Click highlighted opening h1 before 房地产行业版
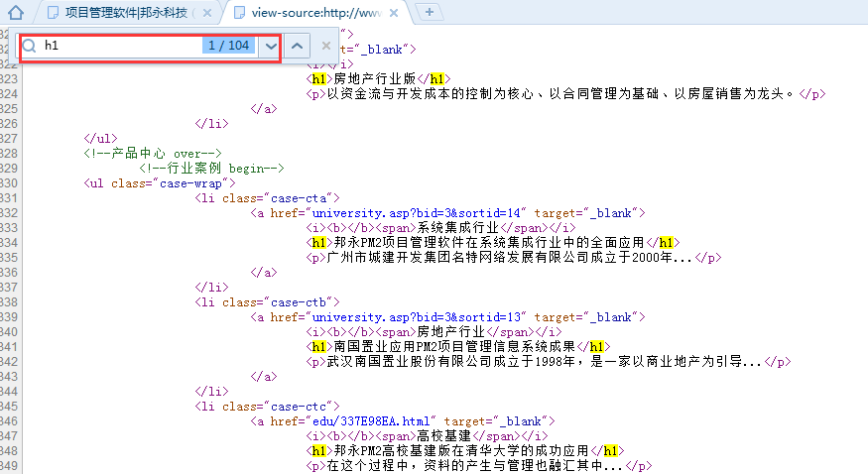The height and width of the screenshot is (474, 868). pyautogui.click(x=317, y=79)
